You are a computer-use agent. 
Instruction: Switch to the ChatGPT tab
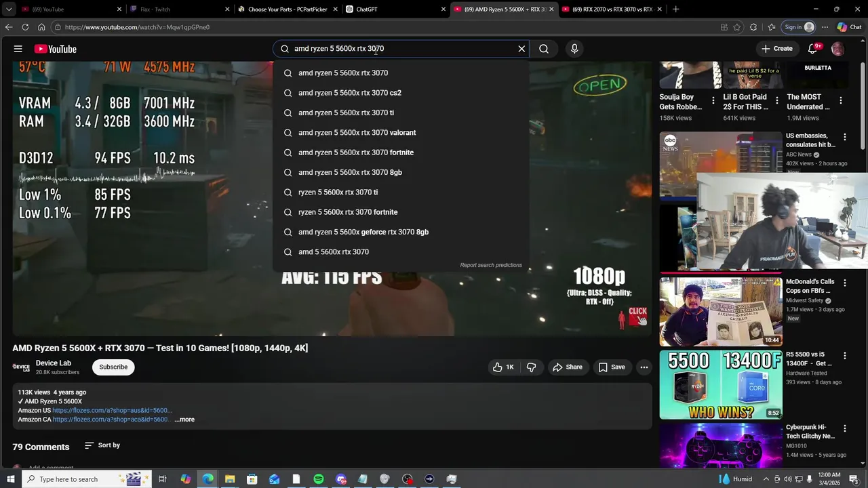point(395,9)
